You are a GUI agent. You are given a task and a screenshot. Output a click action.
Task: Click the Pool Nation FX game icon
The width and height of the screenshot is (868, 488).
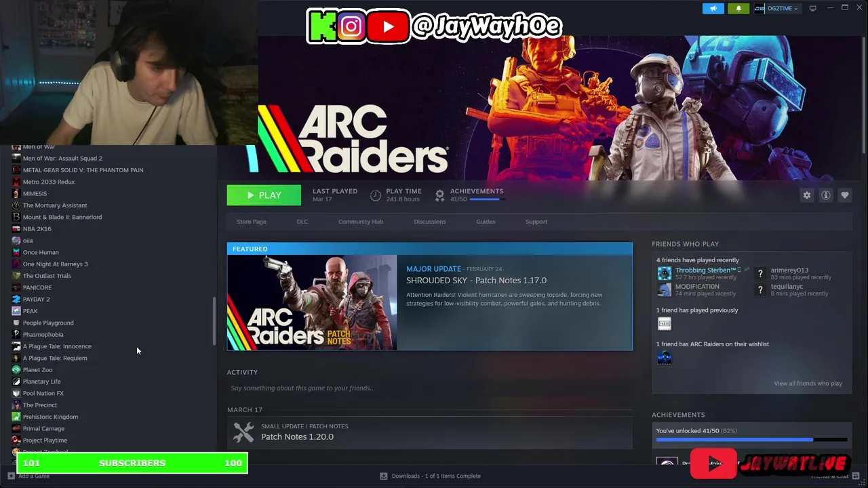(16, 393)
